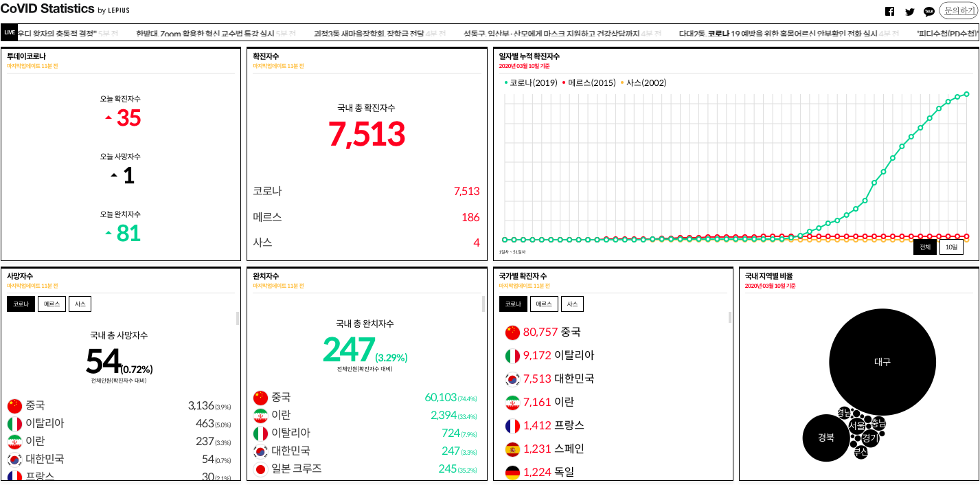Viewport: 980px width, 485px height.
Task: Select 메르스 tab in 국가별 확진자 수 panel
Action: pos(544,304)
